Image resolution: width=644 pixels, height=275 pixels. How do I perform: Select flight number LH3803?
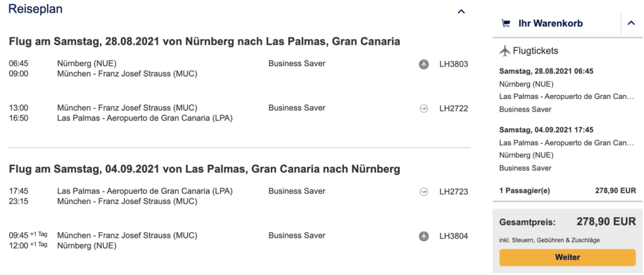pyautogui.click(x=453, y=64)
